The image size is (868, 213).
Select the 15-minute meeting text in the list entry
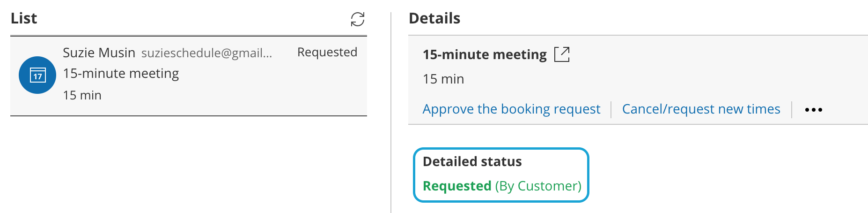click(x=121, y=74)
